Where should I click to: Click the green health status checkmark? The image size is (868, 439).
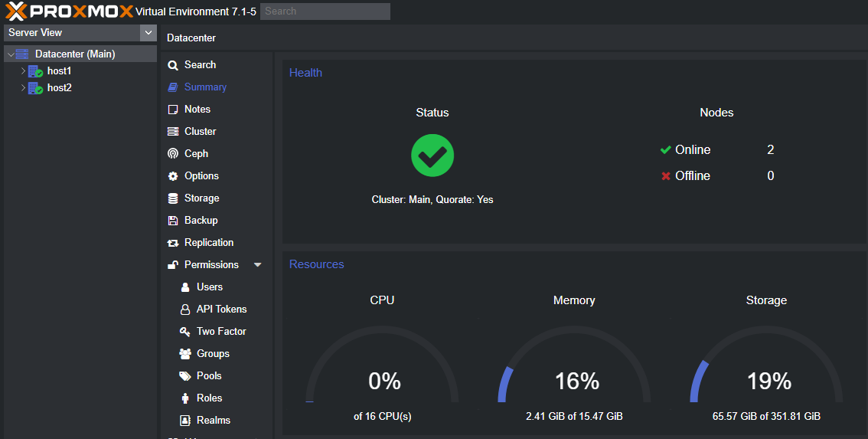coord(432,156)
